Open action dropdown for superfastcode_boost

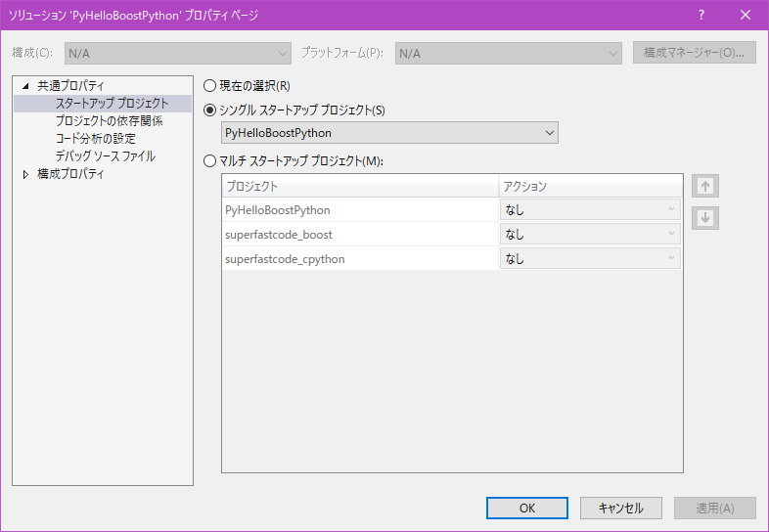590,235
